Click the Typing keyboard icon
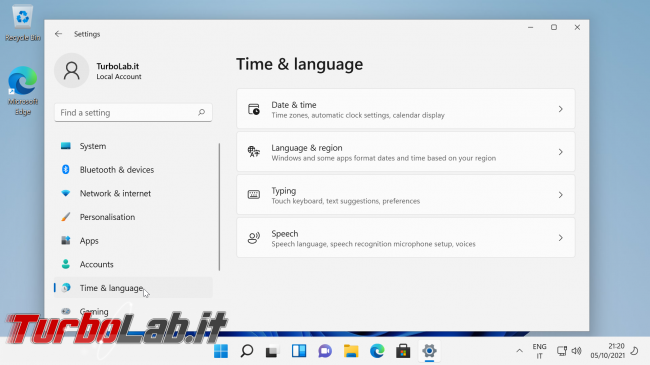Image resolution: width=650 pixels, height=365 pixels. (x=254, y=195)
